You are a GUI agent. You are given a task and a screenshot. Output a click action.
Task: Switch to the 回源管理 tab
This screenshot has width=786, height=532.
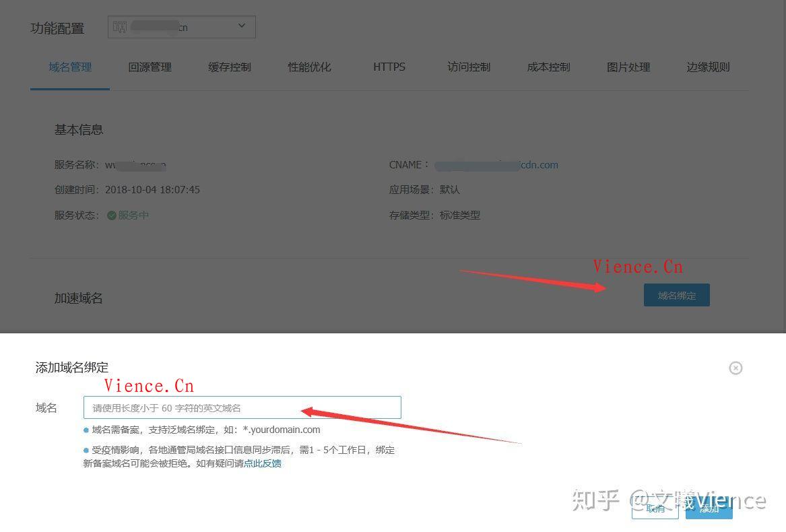150,67
